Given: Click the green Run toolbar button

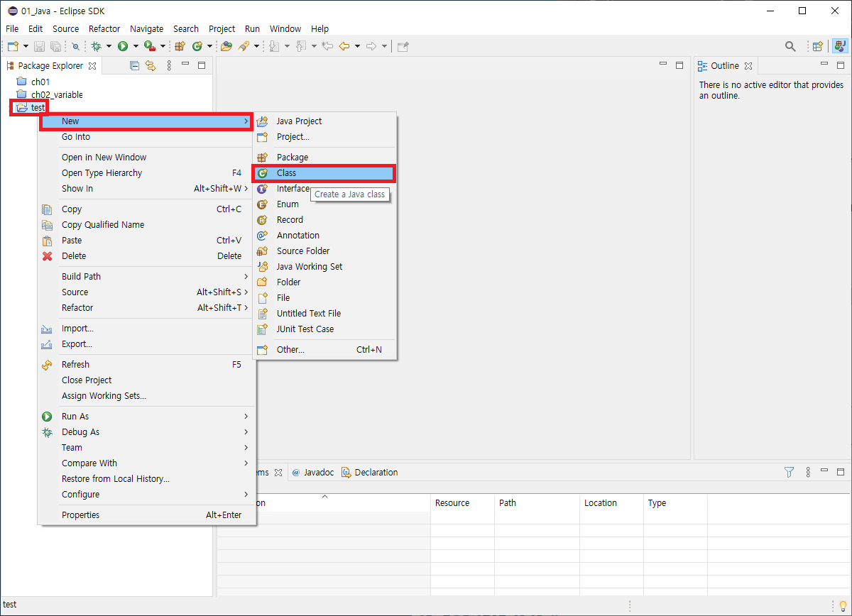Looking at the screenshot, I should 123,46.
